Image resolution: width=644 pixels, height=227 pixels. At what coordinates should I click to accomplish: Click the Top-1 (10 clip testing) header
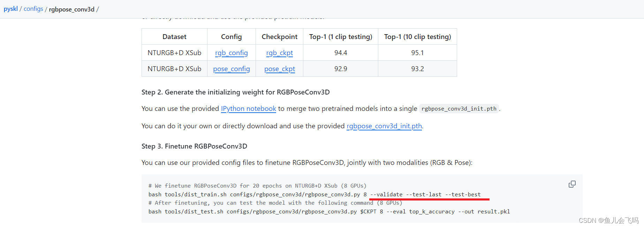point(417,36)
